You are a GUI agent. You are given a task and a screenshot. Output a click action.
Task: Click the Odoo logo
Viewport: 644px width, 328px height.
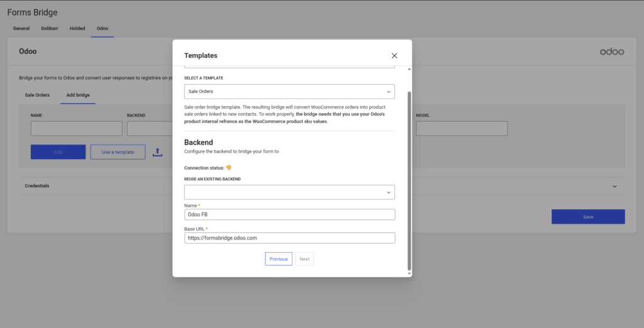pos(612,52)
